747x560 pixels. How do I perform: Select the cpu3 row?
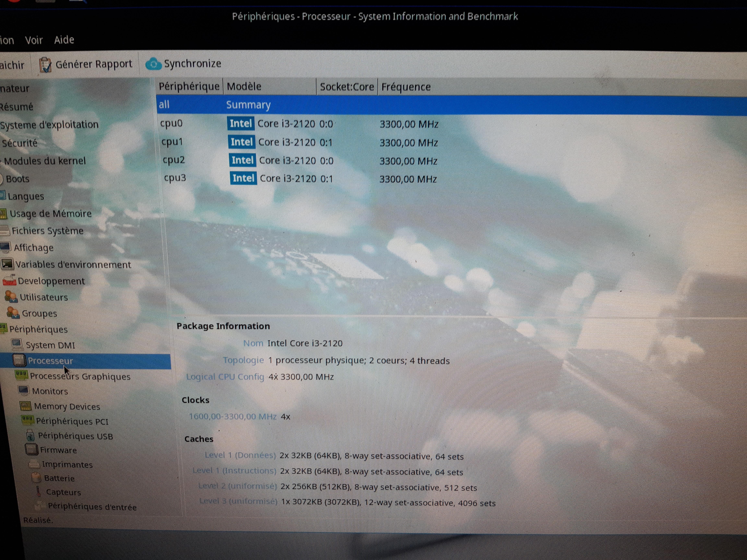tap(451, 179)
